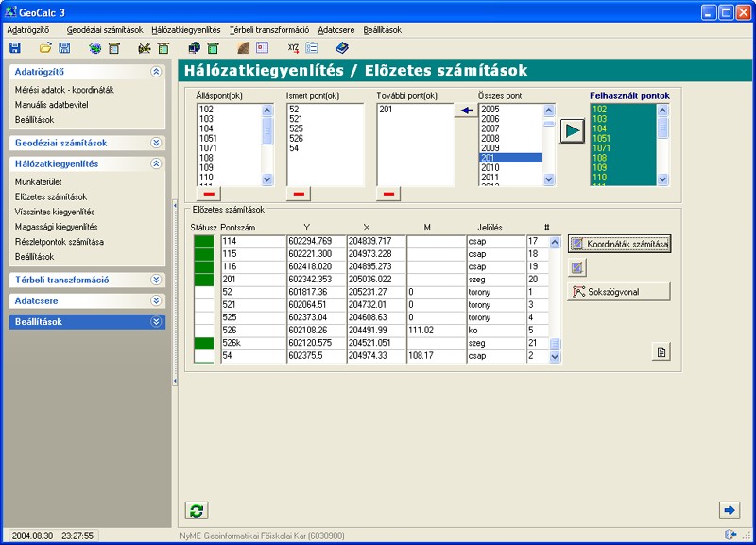Click the Felhasznált pontok scroll down arrow
This screenshot has height=545, width=756.
click(x=662, y=179)
